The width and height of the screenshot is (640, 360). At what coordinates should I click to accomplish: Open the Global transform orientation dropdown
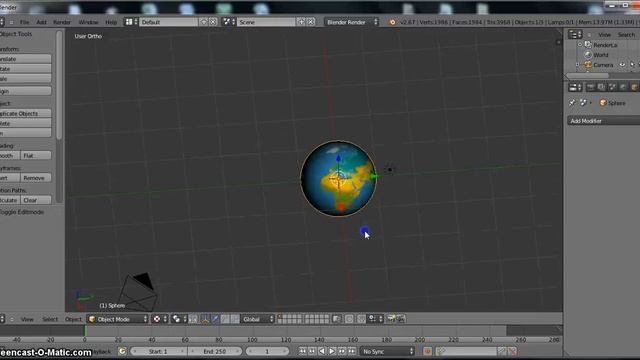click(258, 319)
